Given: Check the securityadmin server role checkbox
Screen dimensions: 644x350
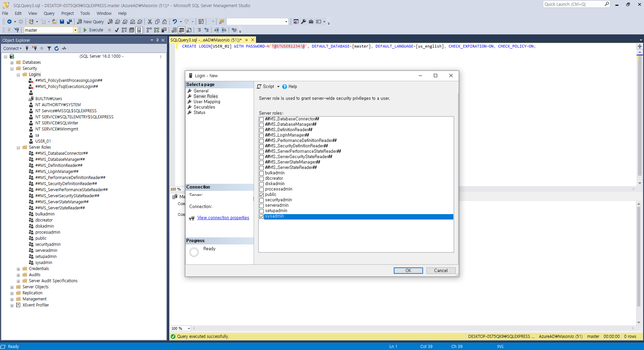Looking at the screenshot, I should coord(261,200).
